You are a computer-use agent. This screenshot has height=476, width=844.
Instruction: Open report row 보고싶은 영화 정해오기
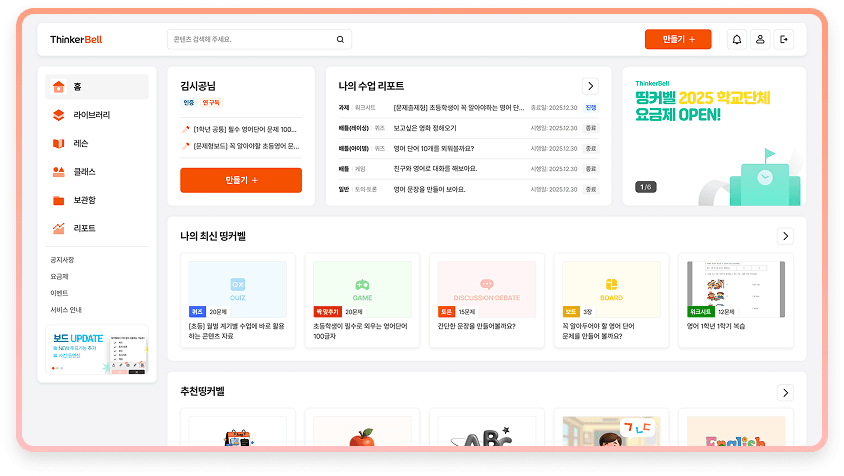[468, 128]
